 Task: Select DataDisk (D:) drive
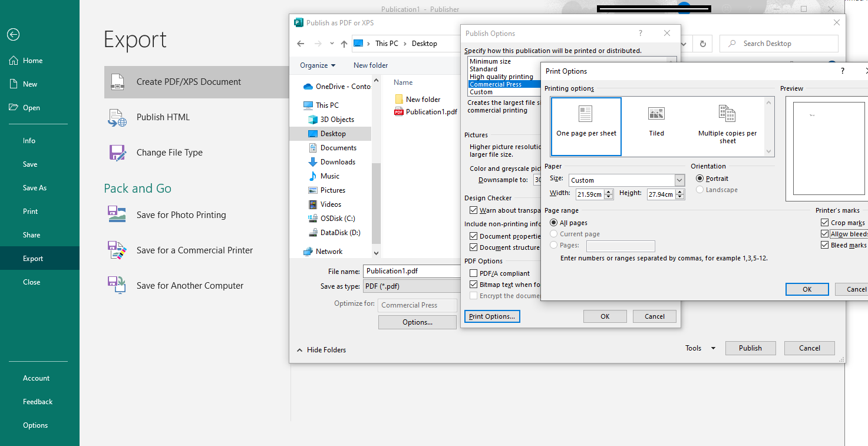334,233
